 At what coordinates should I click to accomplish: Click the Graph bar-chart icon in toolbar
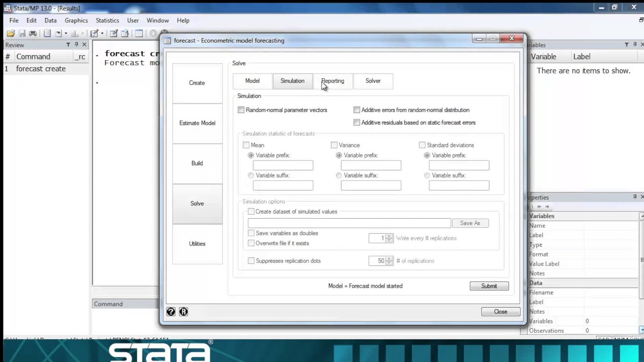[74, 33]
